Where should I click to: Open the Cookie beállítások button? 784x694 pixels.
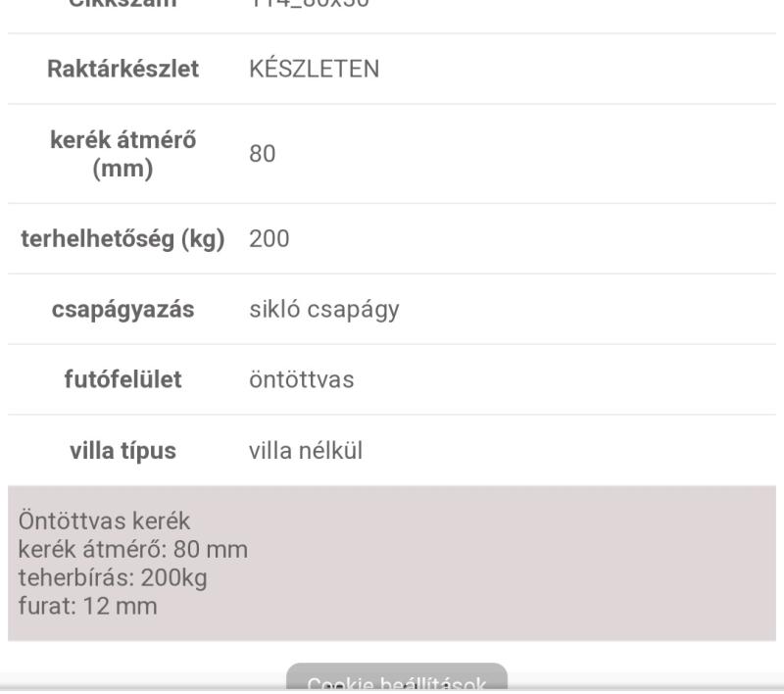pos(397,678)
